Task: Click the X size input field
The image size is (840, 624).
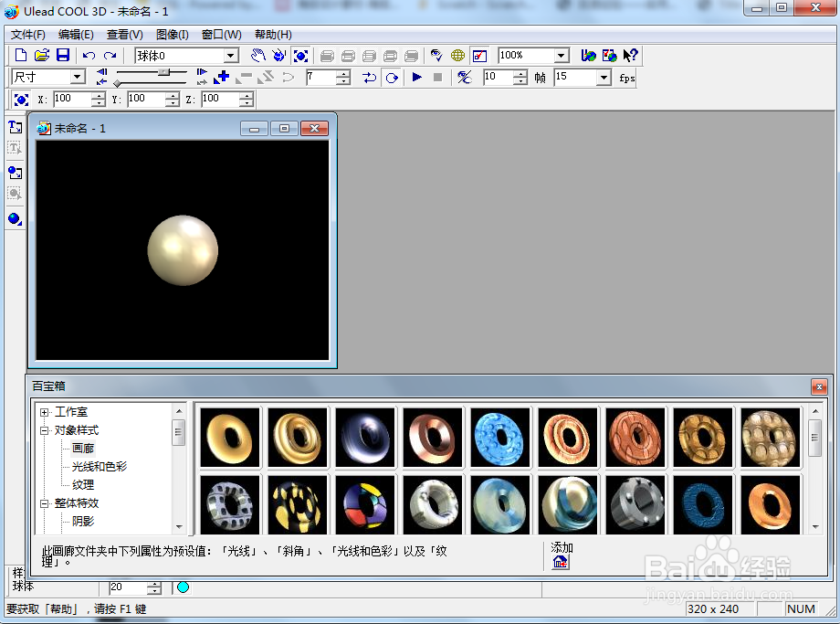Action: tap(72, 99)
